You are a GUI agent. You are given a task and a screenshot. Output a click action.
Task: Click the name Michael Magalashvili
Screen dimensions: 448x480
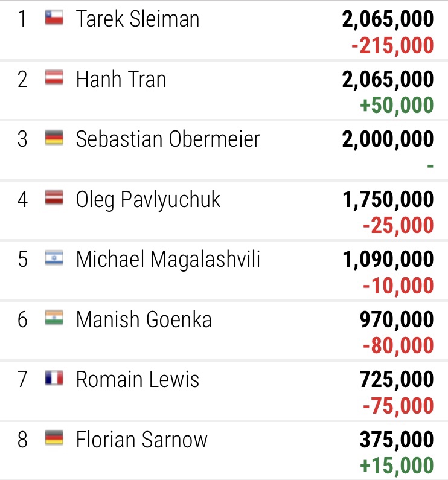click(168, 260)
